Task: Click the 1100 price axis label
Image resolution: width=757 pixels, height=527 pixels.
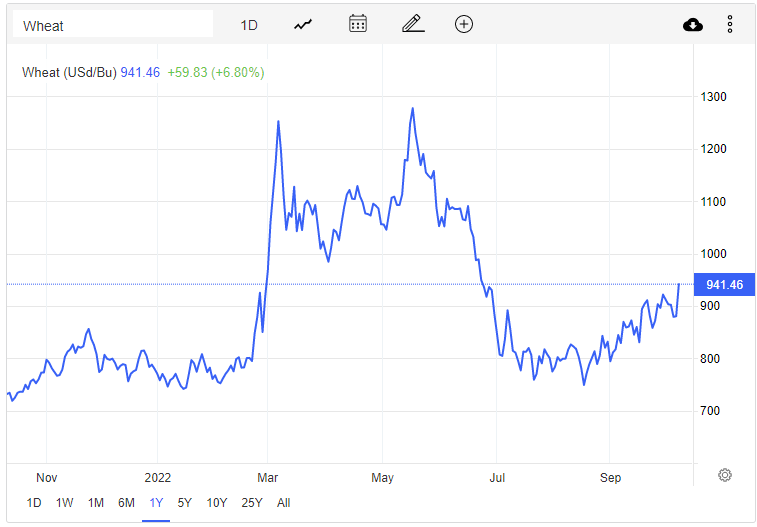Action: 714,202
